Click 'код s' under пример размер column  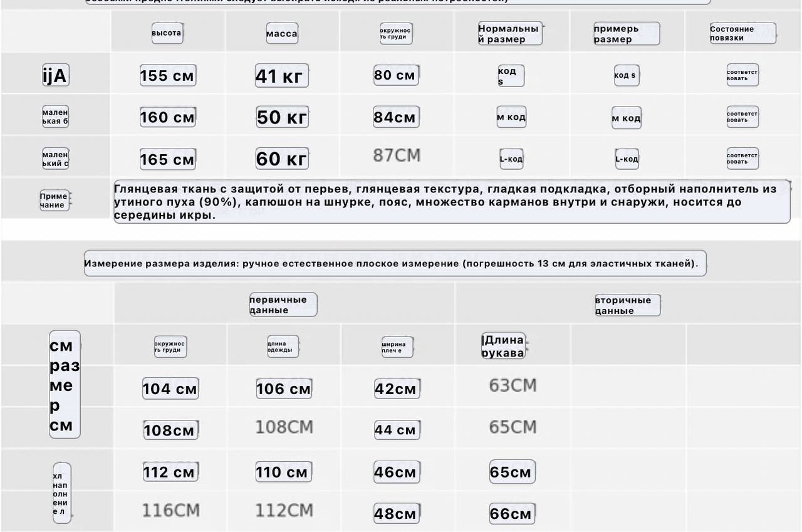(x=626, y=75)
